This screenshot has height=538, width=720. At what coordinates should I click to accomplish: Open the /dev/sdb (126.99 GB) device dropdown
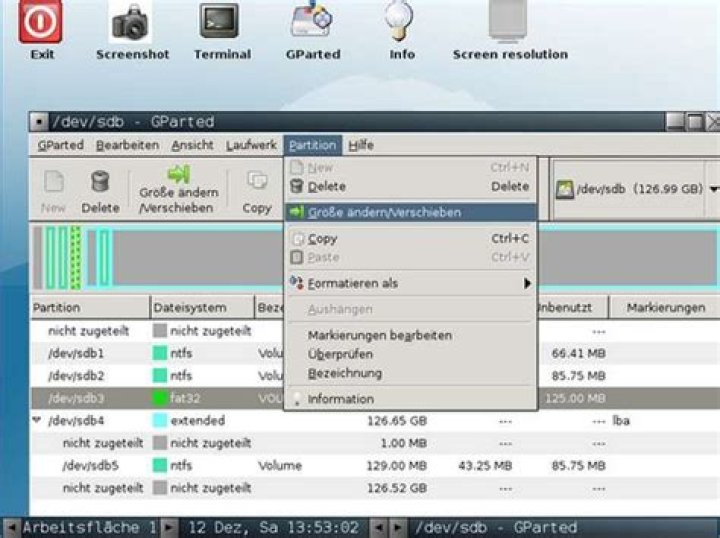[x=636, y=189]
